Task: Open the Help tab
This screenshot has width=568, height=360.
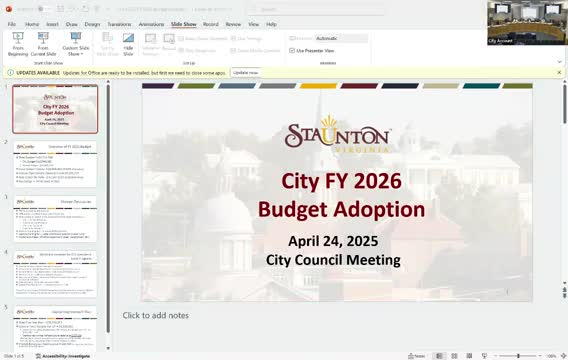Action: pos(271,24)
